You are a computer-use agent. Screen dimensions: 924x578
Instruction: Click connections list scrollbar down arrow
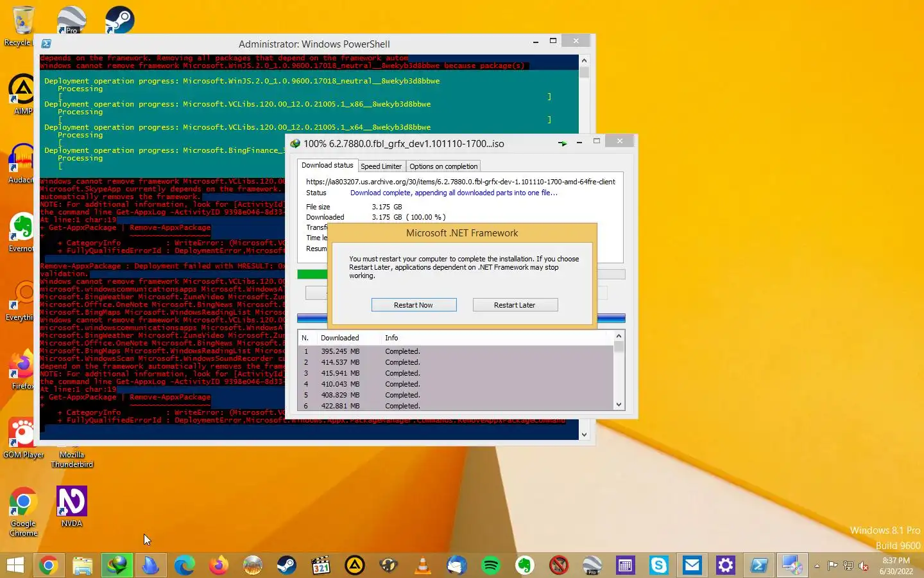point(619,405)
